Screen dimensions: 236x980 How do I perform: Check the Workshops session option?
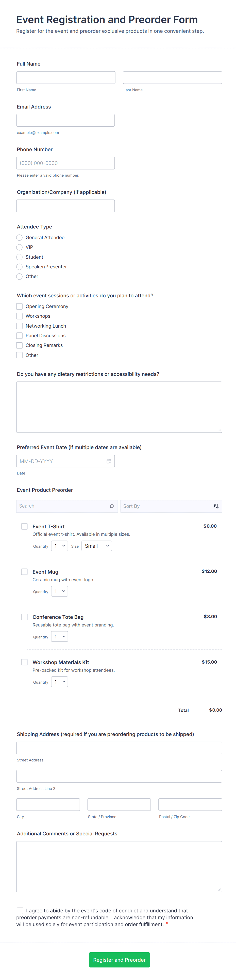point(19,316)
